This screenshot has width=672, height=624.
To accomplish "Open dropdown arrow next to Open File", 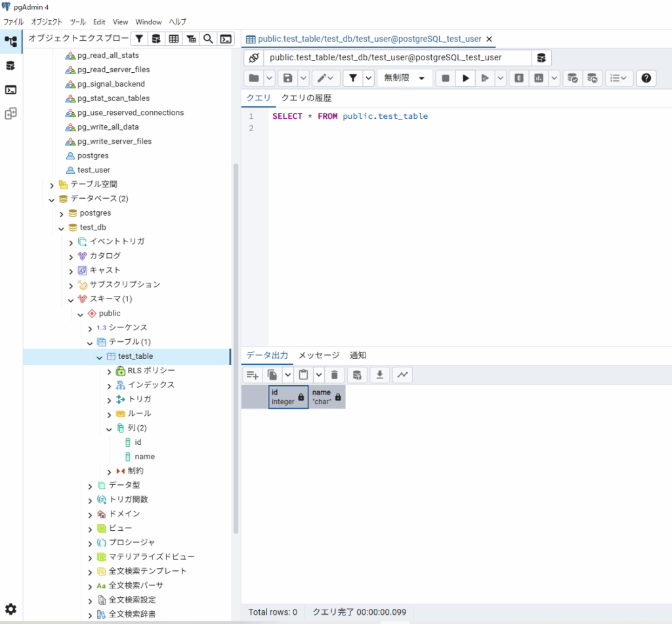I will coord(269,78).
